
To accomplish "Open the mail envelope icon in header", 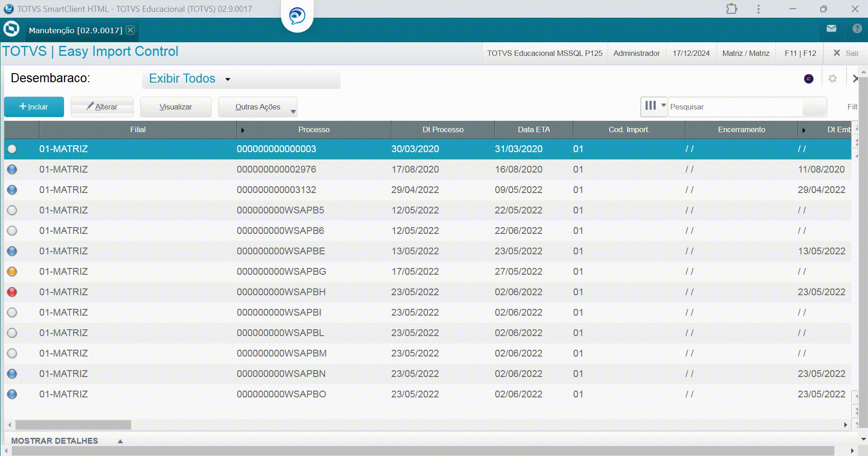I will pyautogui.click(x=831, y=29).
